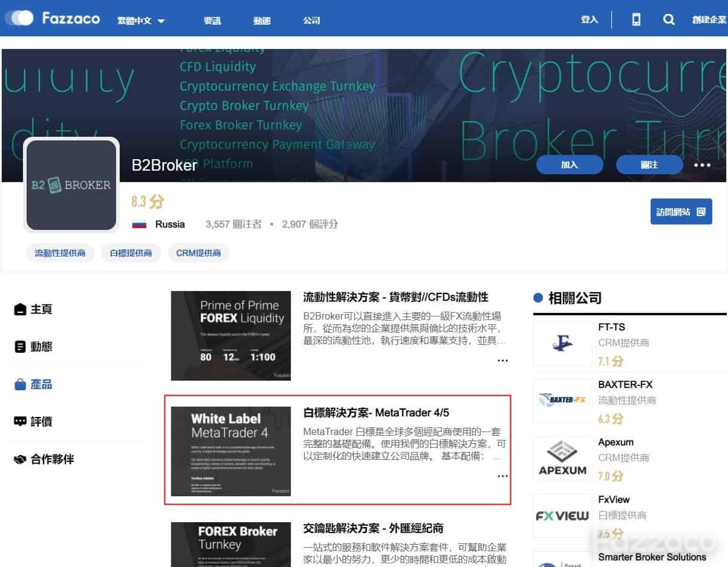
Task: Open the three-dot menu in the banner
Action: (x=702, y=165)
